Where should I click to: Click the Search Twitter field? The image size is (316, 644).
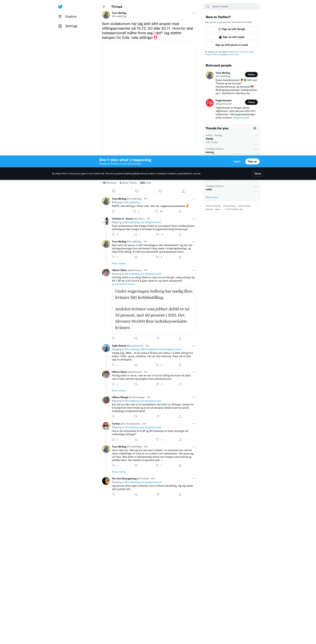click(232, 7)
